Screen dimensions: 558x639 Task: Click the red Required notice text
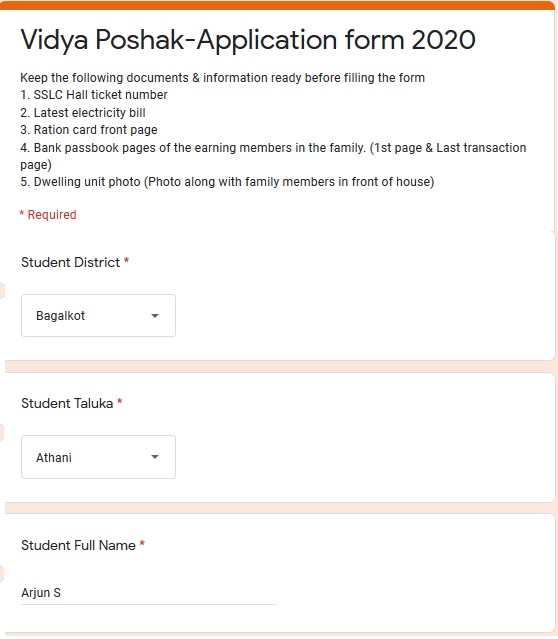tap(48, 214)
